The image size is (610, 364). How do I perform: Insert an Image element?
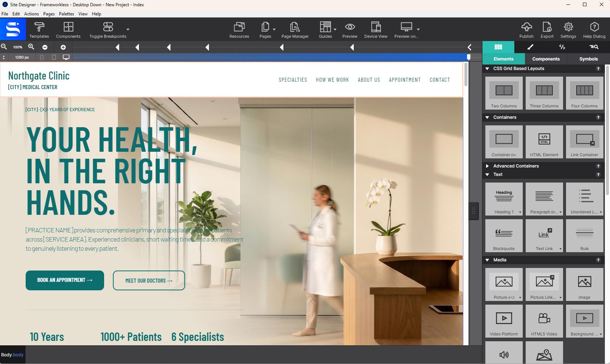click(x=584, y=284)
